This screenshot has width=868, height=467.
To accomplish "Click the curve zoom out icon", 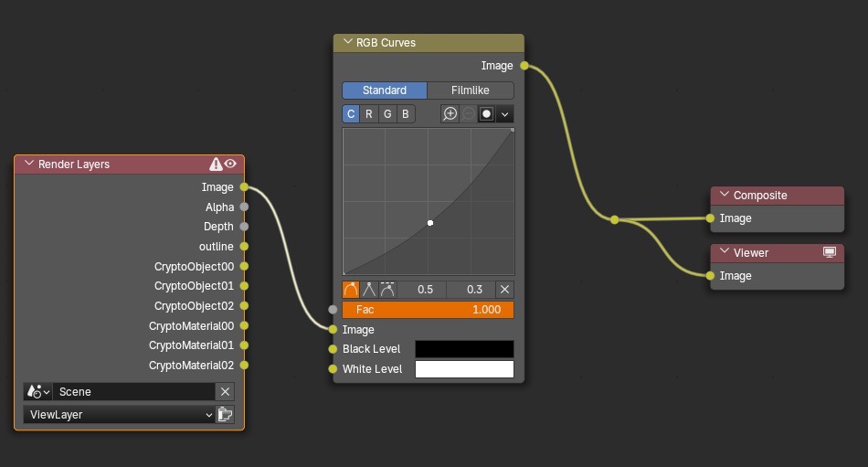I will pyautogui.click(x=469, y=114).
